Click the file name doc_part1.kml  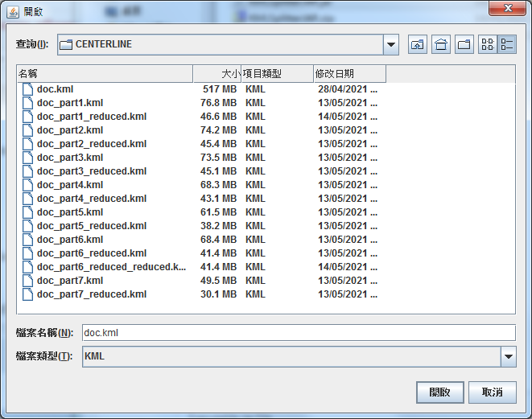coord(70,103)
